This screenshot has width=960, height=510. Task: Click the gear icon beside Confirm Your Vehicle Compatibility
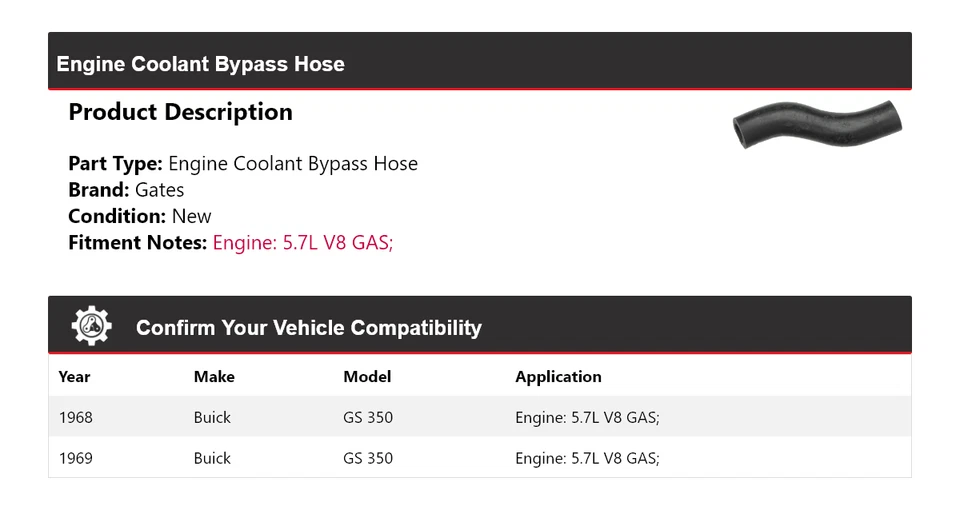pyautogui.click(x=92, y=326)
